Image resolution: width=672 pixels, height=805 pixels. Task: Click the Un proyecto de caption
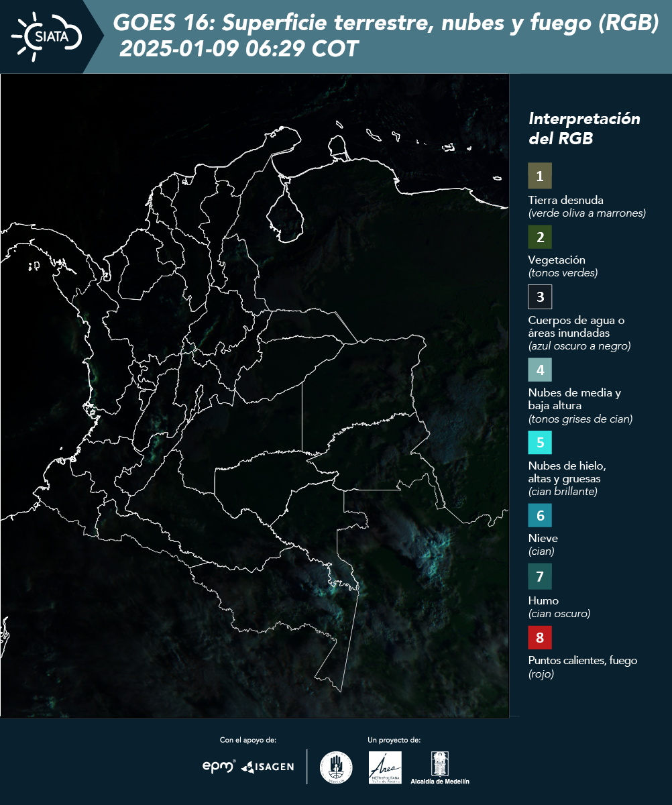click(x=394, y=740)
